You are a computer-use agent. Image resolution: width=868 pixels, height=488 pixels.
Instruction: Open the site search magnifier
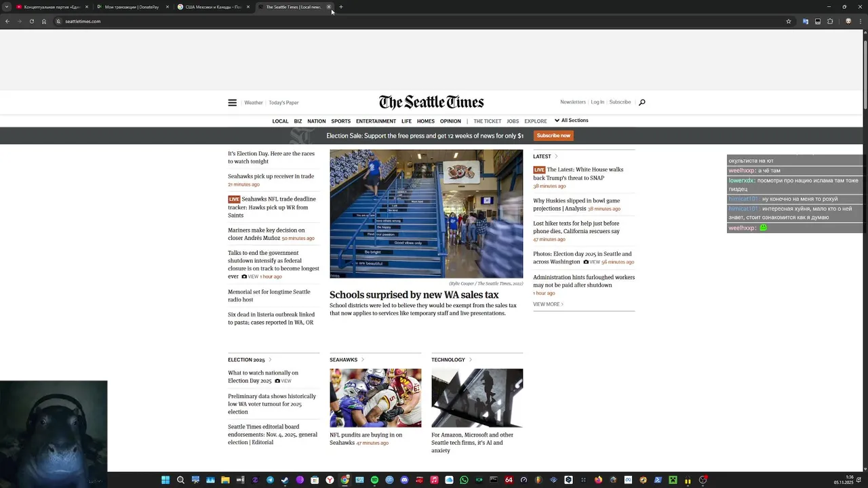coord(642,102)
